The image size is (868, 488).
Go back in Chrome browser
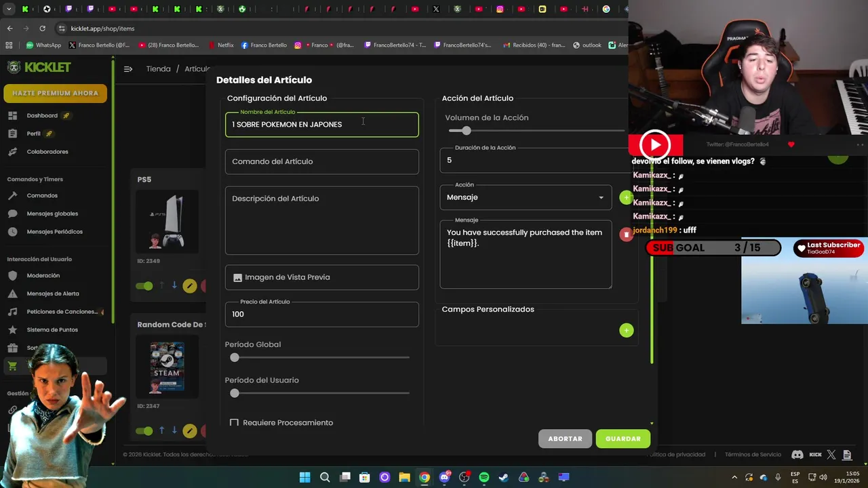pos(9,28)
